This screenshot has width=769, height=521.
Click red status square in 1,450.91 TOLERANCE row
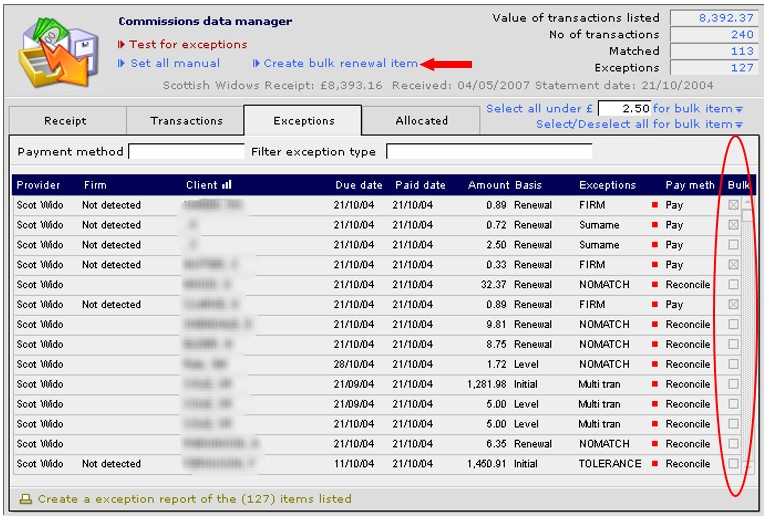point(655,464)
